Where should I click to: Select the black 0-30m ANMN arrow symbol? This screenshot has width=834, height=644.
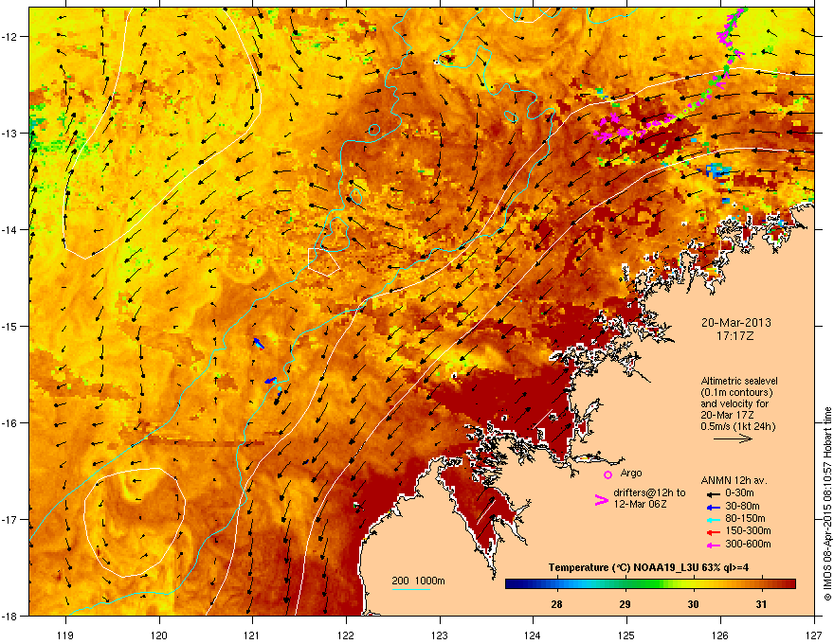(714, 493)
